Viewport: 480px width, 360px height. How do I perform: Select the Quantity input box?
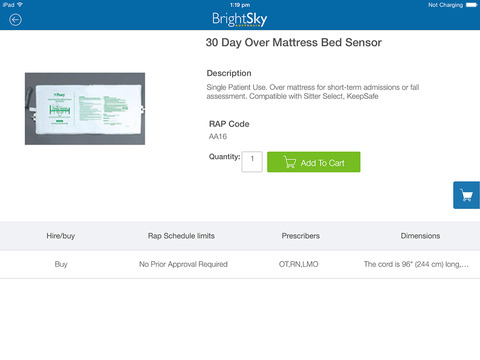(252, 162)
